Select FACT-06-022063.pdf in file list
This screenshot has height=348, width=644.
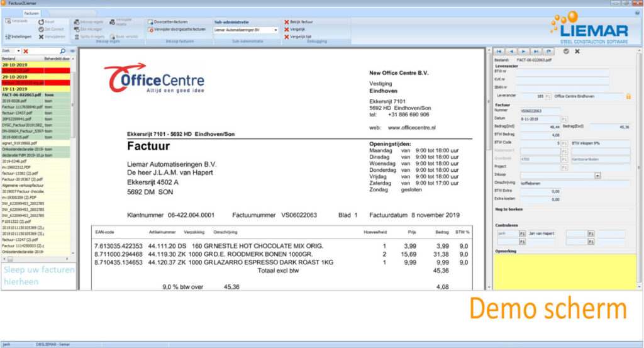[x=36, y=95]
